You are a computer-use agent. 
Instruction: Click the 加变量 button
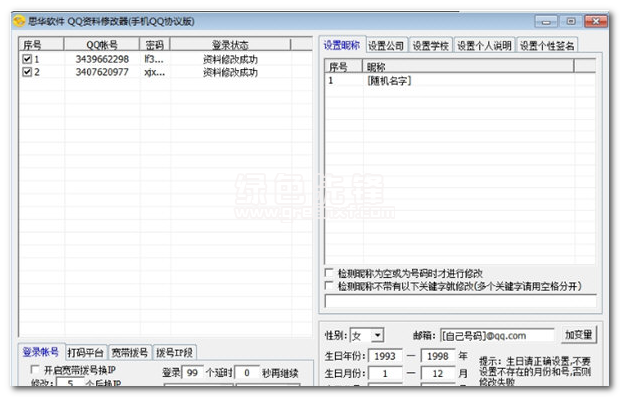coord(578,335)
